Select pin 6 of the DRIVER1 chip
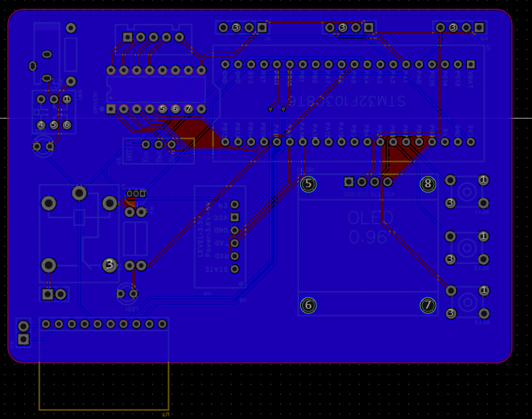532x419 pixels. pyautogui.click(x=175, y=109)
